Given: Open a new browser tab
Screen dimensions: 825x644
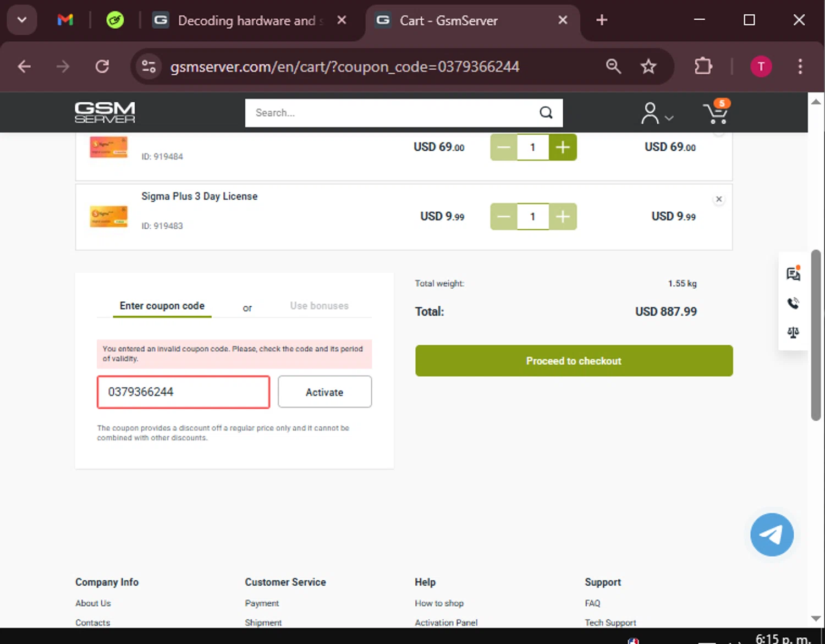Looking at the screenshot, I should 602,20.
